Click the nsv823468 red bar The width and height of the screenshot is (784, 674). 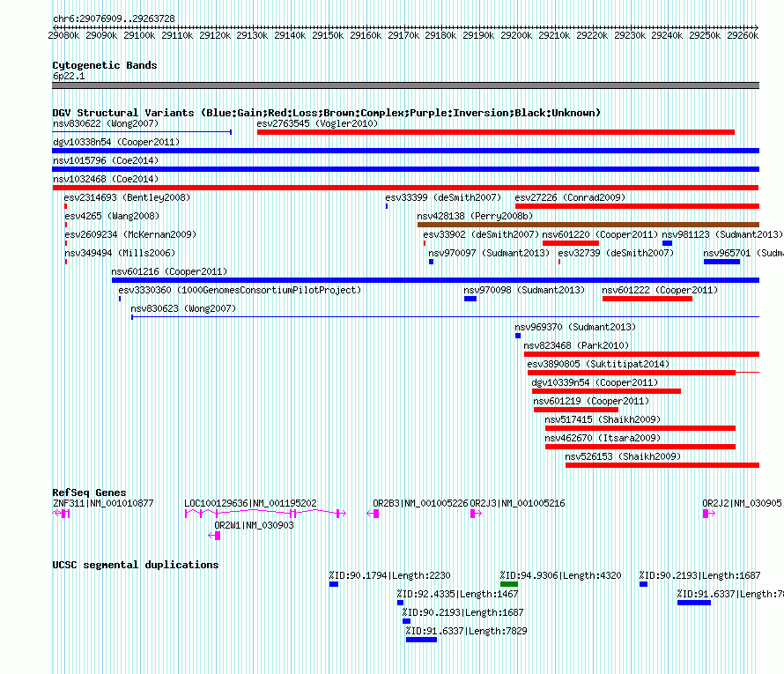coord(641,354)
